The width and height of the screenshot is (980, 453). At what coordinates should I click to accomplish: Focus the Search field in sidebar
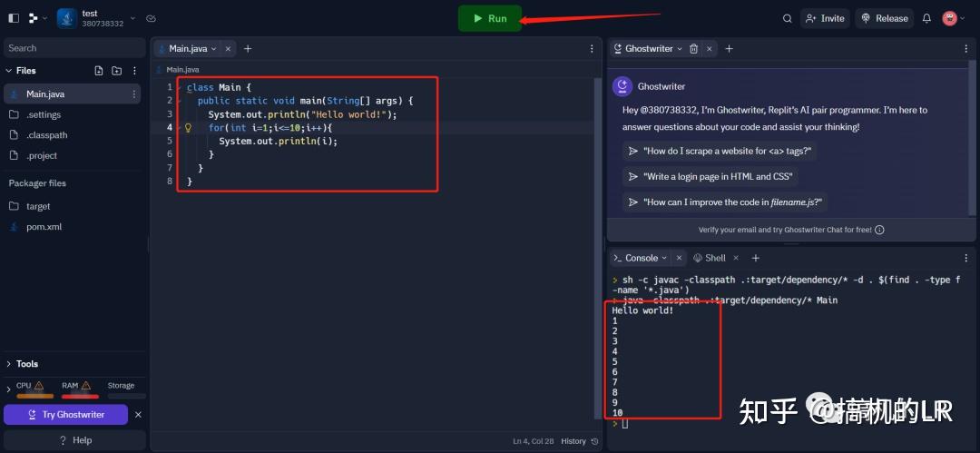click(x=74, y=47)
